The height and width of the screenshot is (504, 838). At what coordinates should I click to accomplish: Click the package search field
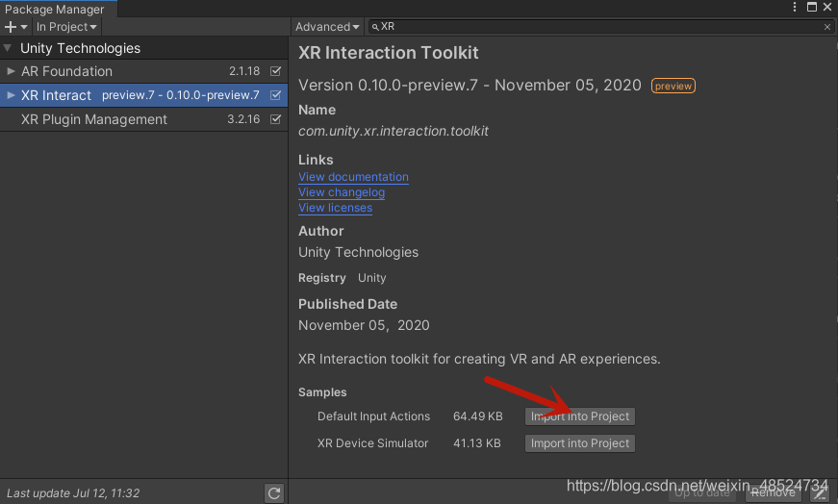click(597, 27)
